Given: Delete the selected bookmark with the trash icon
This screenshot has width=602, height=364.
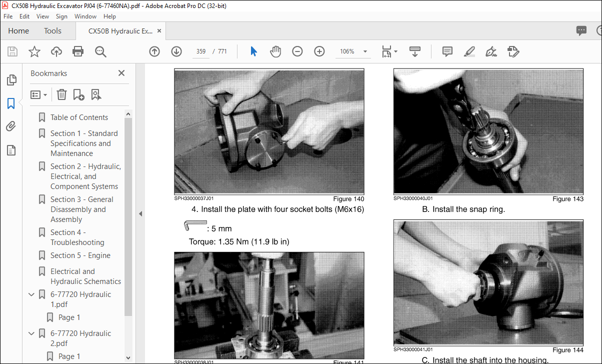Looking at the screenshot, I should tap(61, 94).
